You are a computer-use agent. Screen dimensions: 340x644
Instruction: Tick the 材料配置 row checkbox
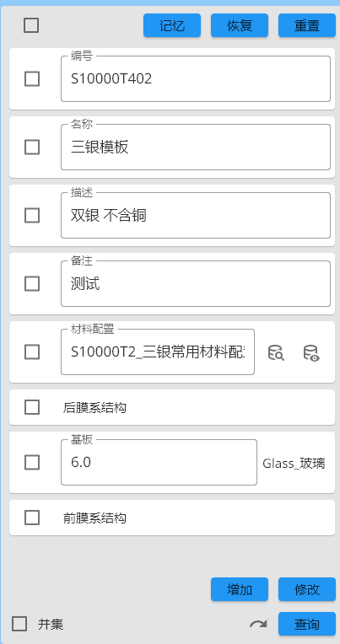(x=32, y=352)
